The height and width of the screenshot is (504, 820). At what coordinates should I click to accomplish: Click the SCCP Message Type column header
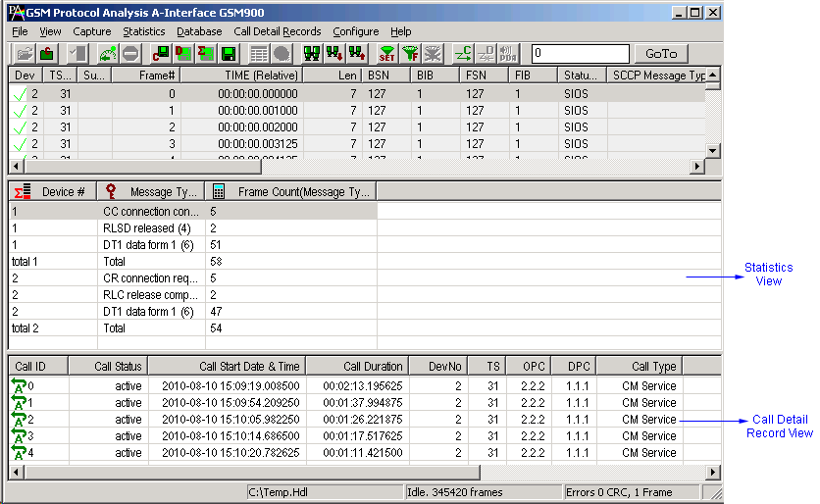coord(656,76)
